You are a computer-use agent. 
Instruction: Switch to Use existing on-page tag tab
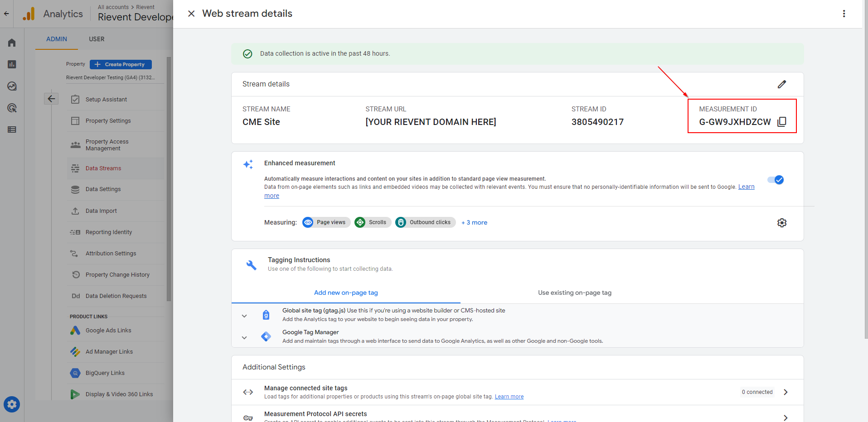[x=575, y=293]
